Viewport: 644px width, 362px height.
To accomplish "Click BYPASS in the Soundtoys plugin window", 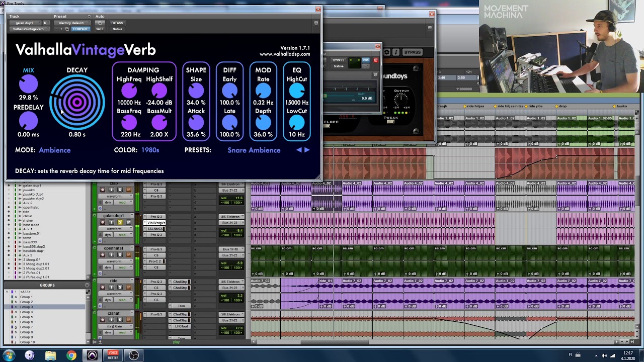I will point(412,52).
